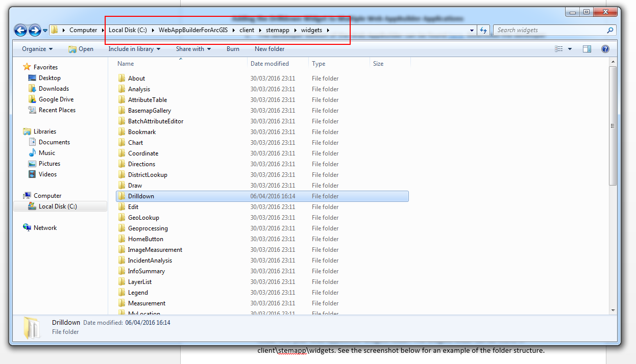Select the stemapp breadcrumb segment
This screenshot has height=364, width=636.
tap(278, 30)
